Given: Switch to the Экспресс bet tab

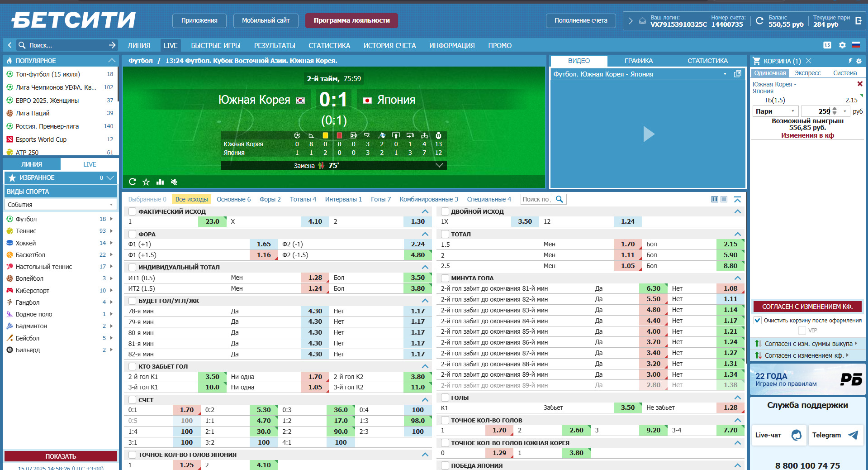Looking at the screenshot, I should point(807,73).
